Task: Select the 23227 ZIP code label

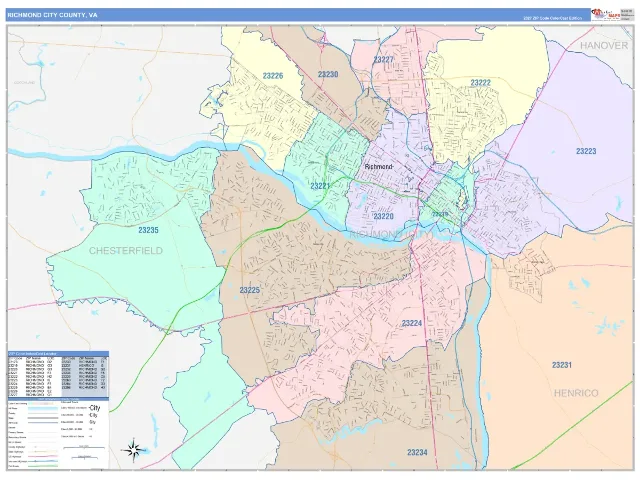Action: (x=383, y=60)
